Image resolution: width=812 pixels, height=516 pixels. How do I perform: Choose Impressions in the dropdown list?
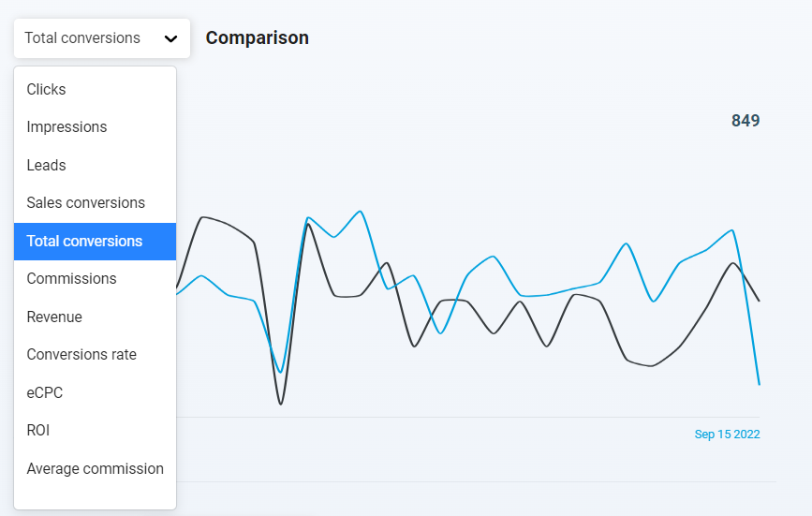click(95, 127)
